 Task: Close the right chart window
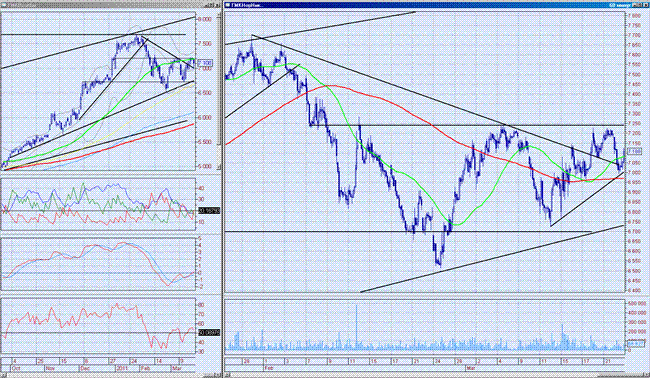click(x=645, y=5)
